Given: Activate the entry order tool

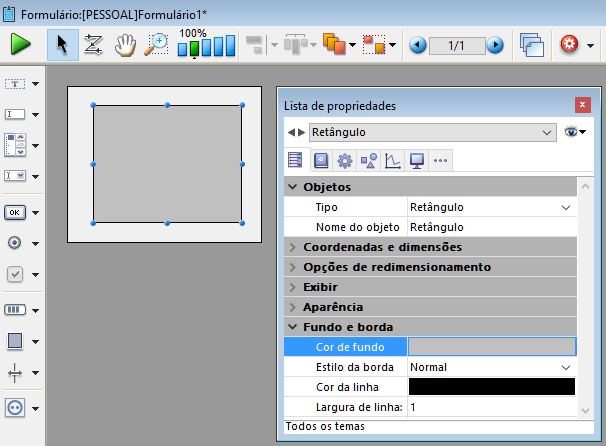Looking at the screenshot, I should [93, 45].
